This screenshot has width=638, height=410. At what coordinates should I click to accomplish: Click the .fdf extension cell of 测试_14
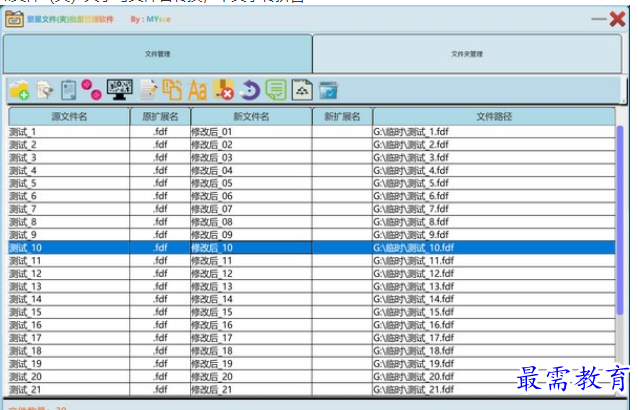pyautogui.click(x=160, y=299)
